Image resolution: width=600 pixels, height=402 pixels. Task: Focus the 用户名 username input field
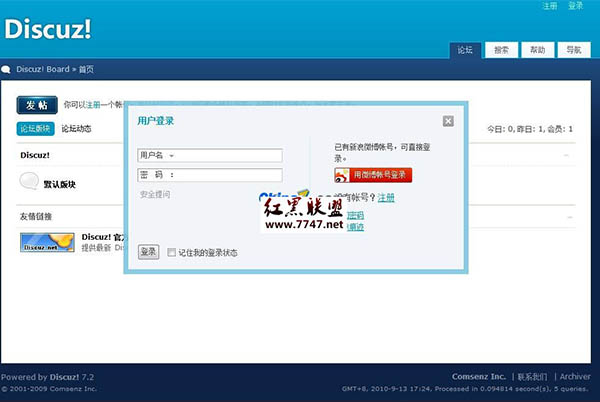click(210, 155)
